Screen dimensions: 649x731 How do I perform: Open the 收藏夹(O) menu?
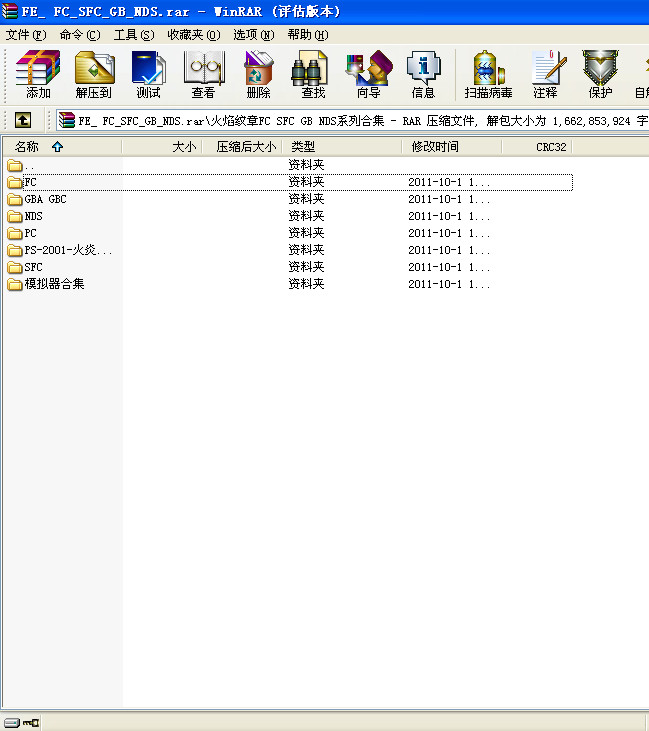point(194,35)
